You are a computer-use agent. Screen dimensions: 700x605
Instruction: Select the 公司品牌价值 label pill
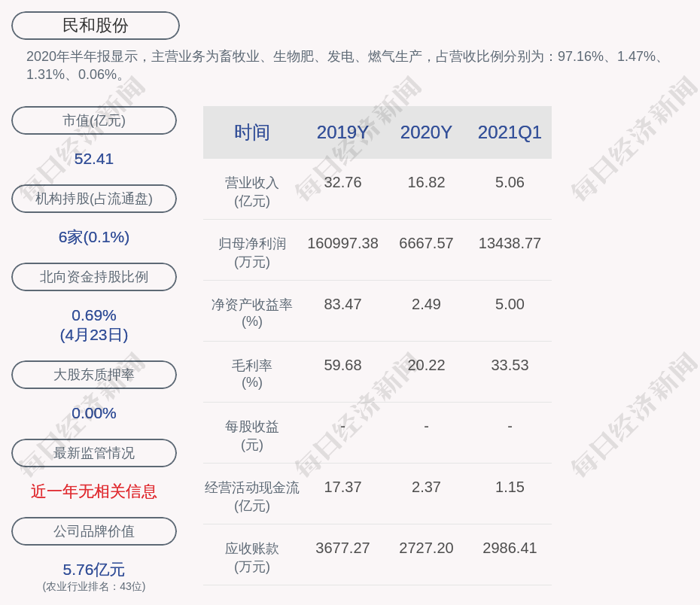pyautogui.click(x=94, y=531)
